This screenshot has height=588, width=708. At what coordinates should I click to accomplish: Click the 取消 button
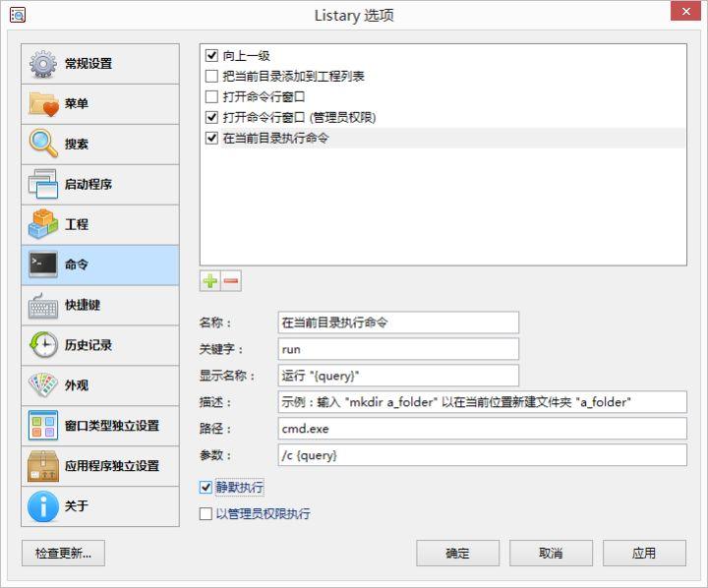click(551, 553)
